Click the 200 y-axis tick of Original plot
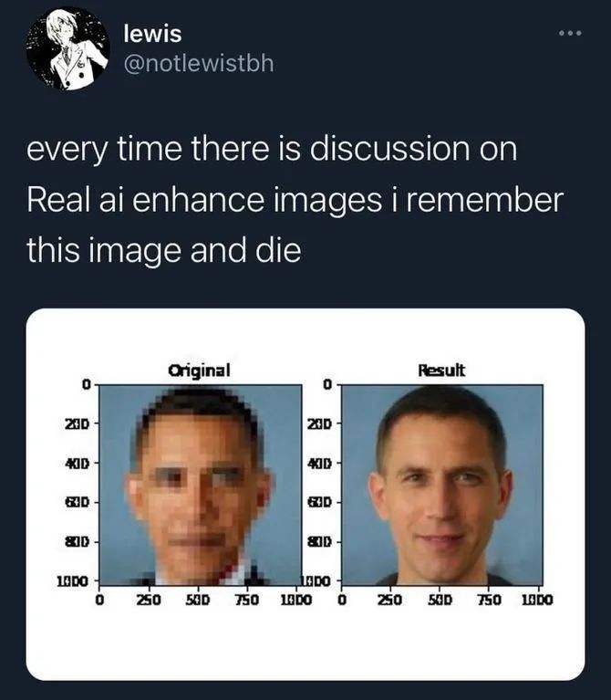 [x=78, y=423]
